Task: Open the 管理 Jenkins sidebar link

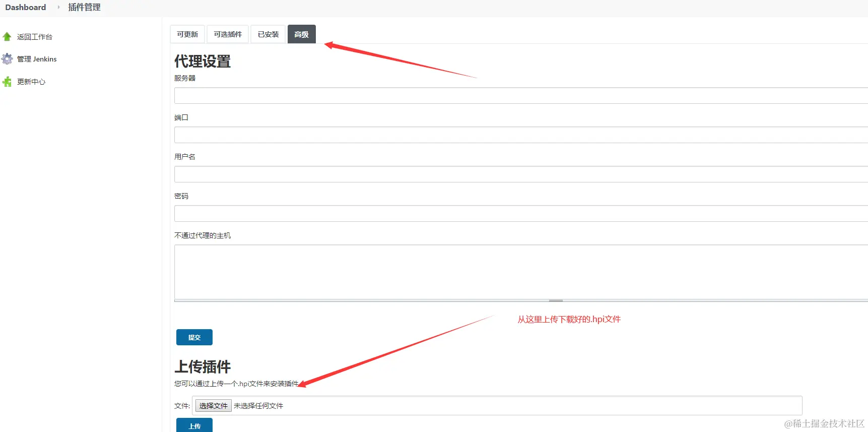Action: pyautogui.click(x=37, y=59)
